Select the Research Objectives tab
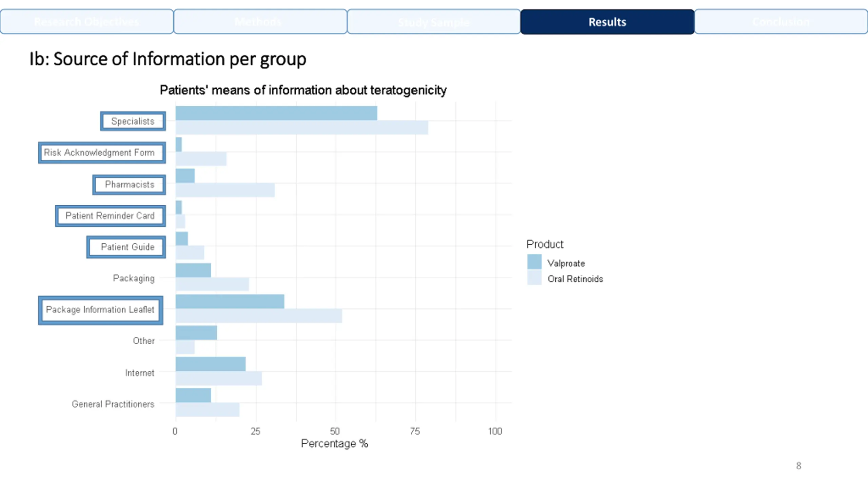The image size is (868, 488). pyautogui.click(x=87, y=22)
